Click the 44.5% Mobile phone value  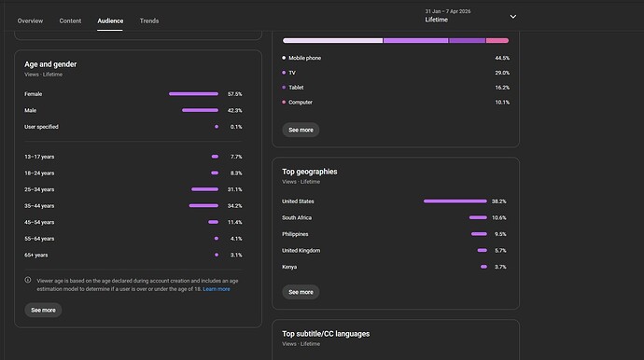(502, 58)
